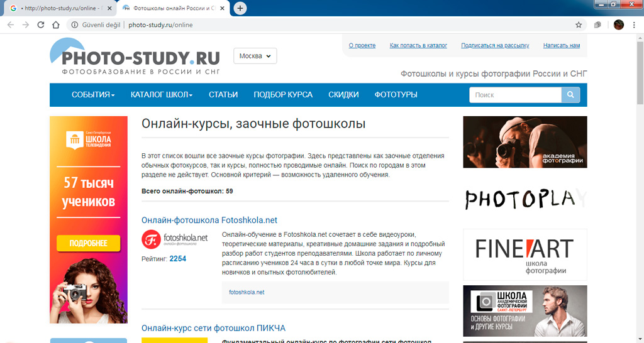Image resolution: width=644 pixels, height=343 pixels.
Task: Click the rating value 2254
Action: coord(178,259)
